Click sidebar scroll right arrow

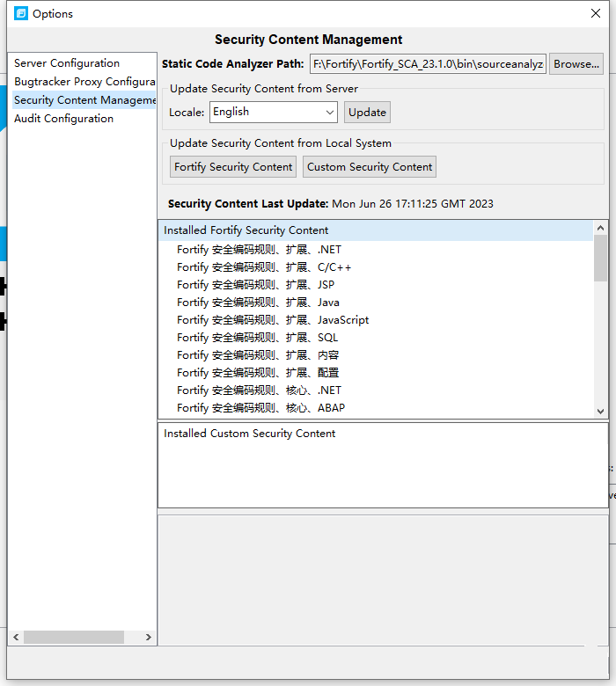(149, 637)
